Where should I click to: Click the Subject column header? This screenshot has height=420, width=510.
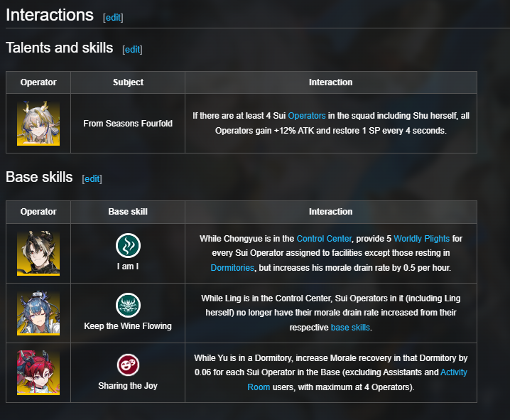coord(128,82)
